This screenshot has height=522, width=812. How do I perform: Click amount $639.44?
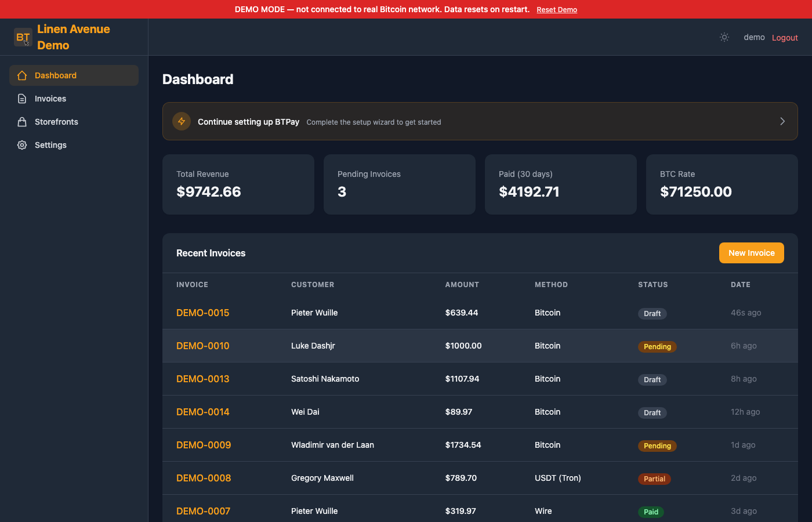pos(462,313)
